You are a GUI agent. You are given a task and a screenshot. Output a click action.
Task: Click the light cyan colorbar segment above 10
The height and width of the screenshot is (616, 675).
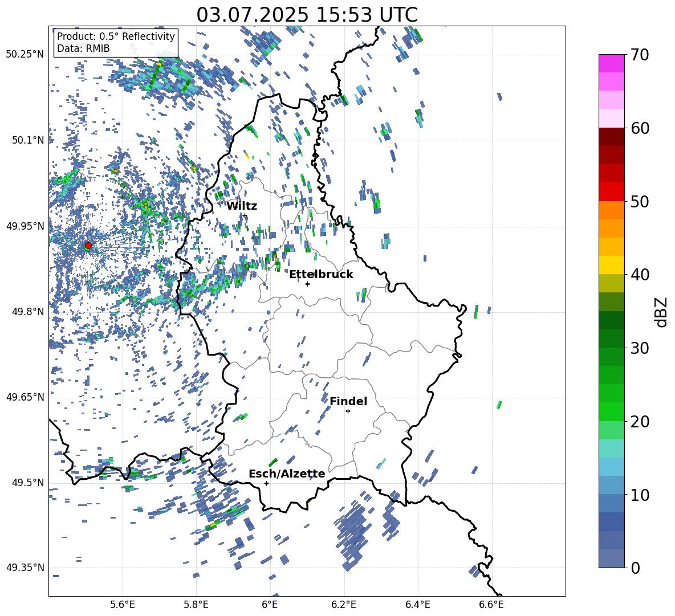(612, 467)
